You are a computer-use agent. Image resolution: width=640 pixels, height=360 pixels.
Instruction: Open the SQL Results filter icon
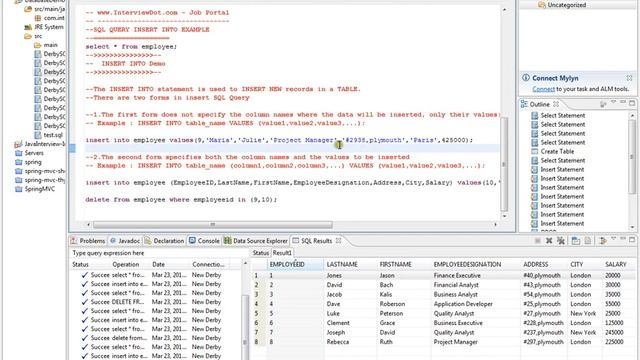(602, 241)
